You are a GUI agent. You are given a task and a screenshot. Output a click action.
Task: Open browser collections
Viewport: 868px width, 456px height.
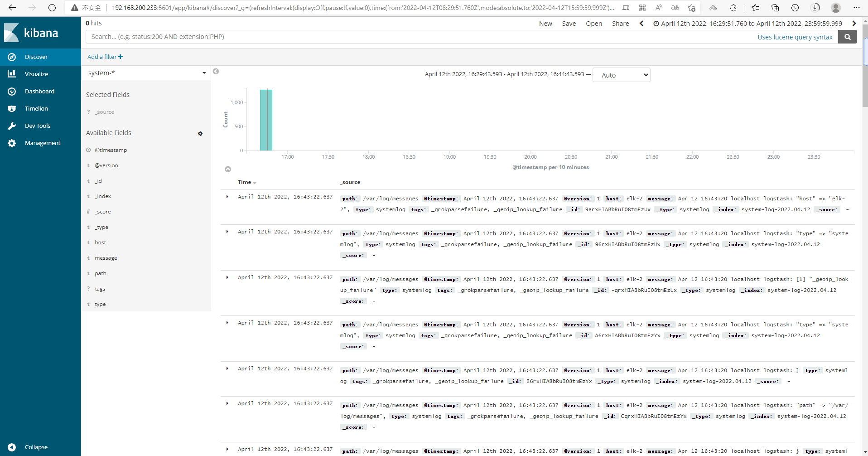click(x=775, y=8)
